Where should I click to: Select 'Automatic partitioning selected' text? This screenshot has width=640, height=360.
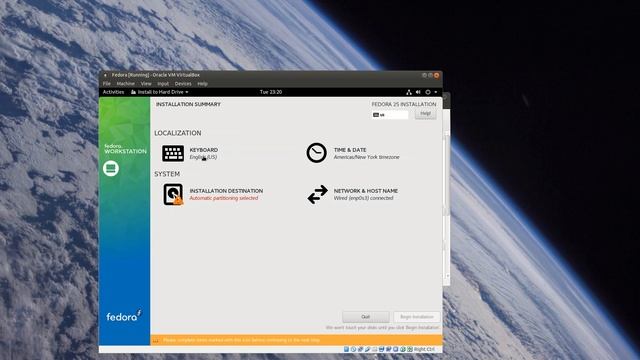coord(224,198)
